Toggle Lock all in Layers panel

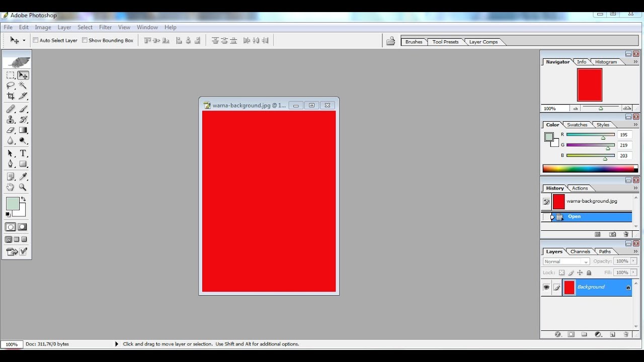coord(589,273)
